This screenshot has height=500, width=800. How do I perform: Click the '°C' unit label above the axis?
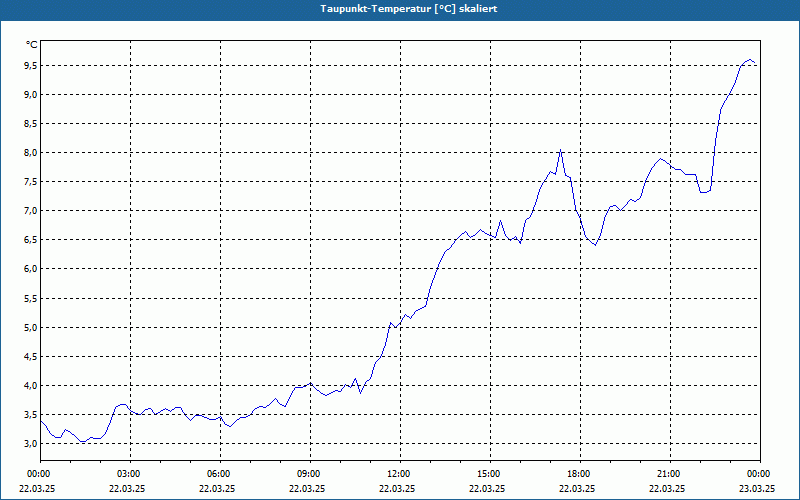coord(32,45)
